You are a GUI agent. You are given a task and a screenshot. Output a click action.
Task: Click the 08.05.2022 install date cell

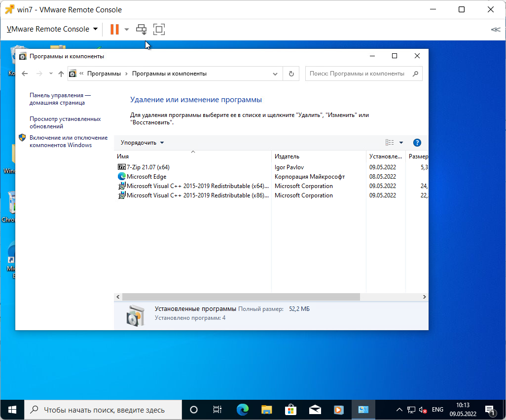coord(382,177)
